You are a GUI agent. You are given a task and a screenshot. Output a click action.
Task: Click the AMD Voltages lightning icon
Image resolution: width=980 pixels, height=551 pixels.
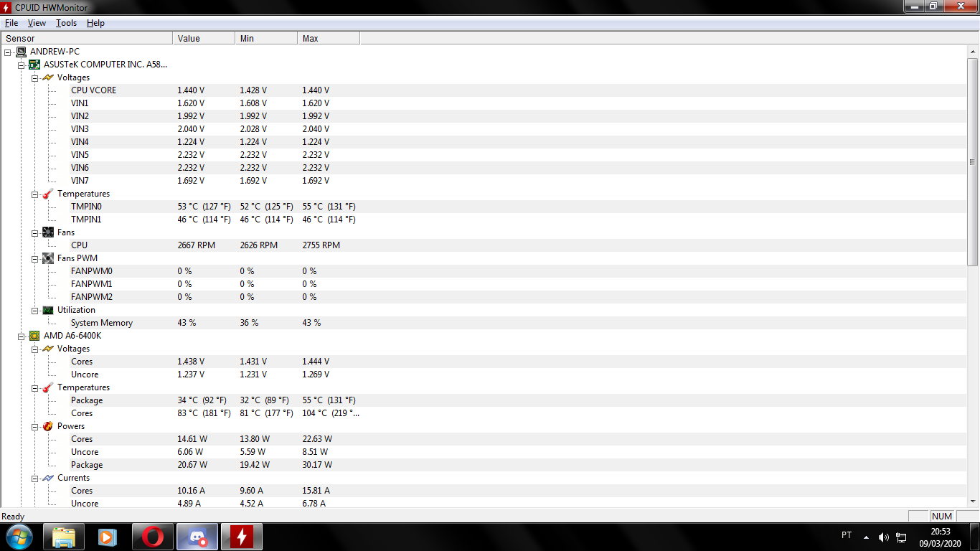pos(48,349)
